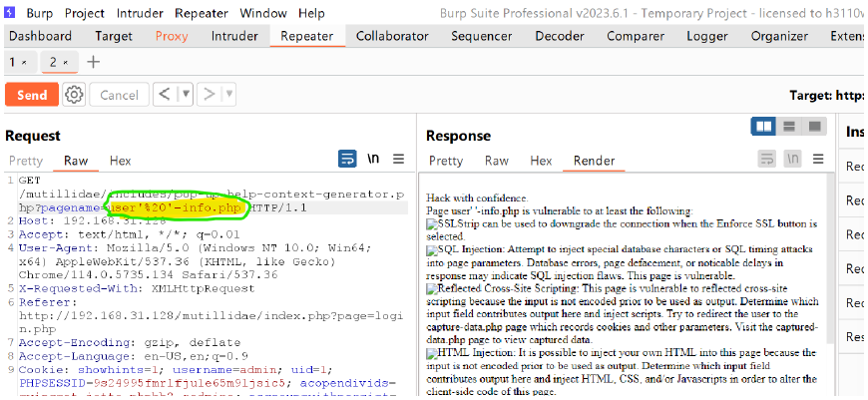
Task: Open the Intruder menu in menu bar
Action: 139,13
